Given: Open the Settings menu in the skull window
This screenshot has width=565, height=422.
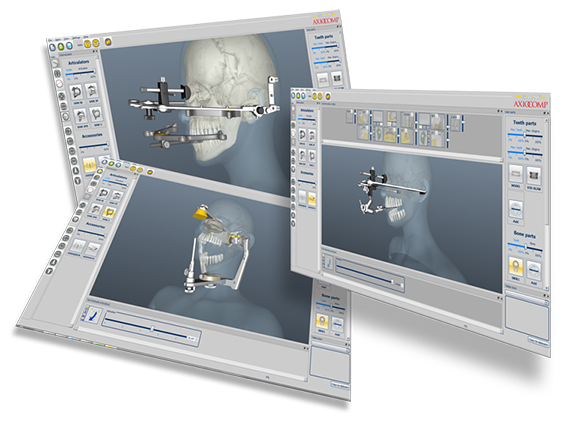Looking at the screenshot, I should click(76, 38).
